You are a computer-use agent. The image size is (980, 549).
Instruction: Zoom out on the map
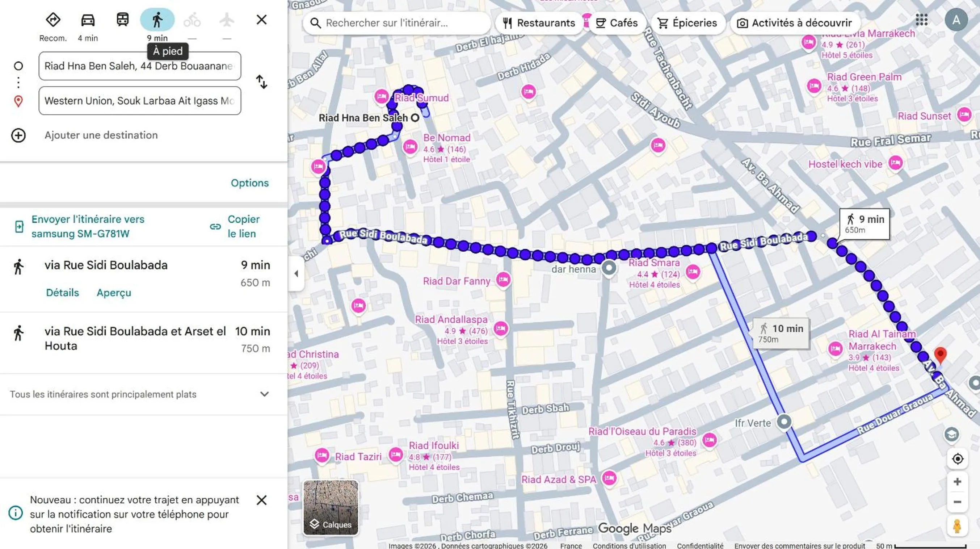point(957,502)
